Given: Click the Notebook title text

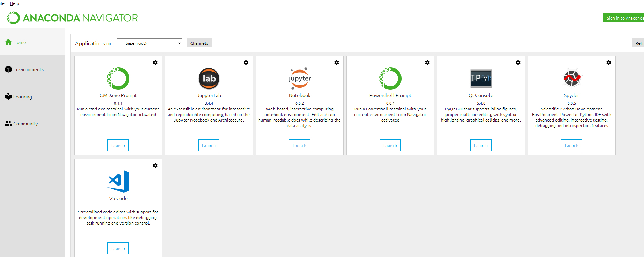Looking at the screenshot, I should click(x=300, y=95).
